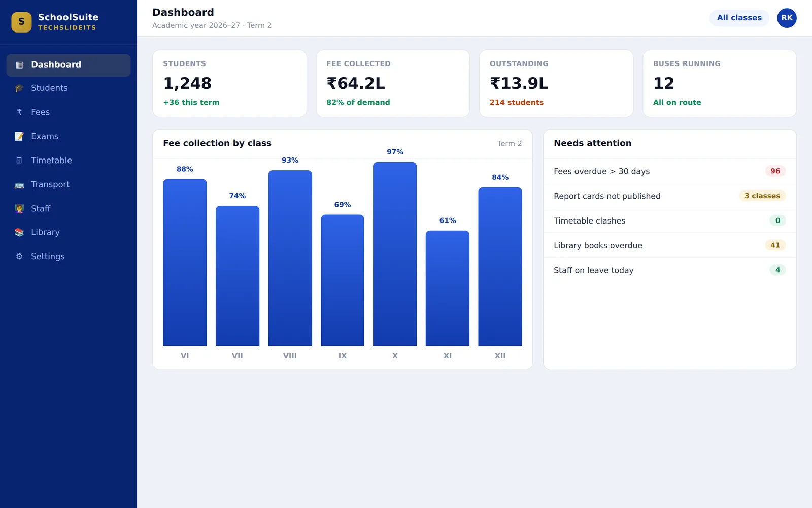Click the Transport bus icon
This screenshot has width=812, height=508.
pos(19,185)
